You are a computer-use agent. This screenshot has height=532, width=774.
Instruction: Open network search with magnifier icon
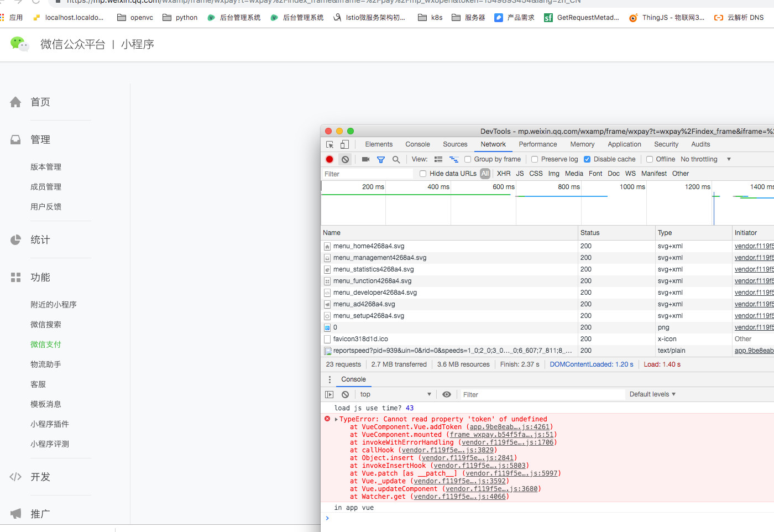pyautogui.click(x=396, y=159)
